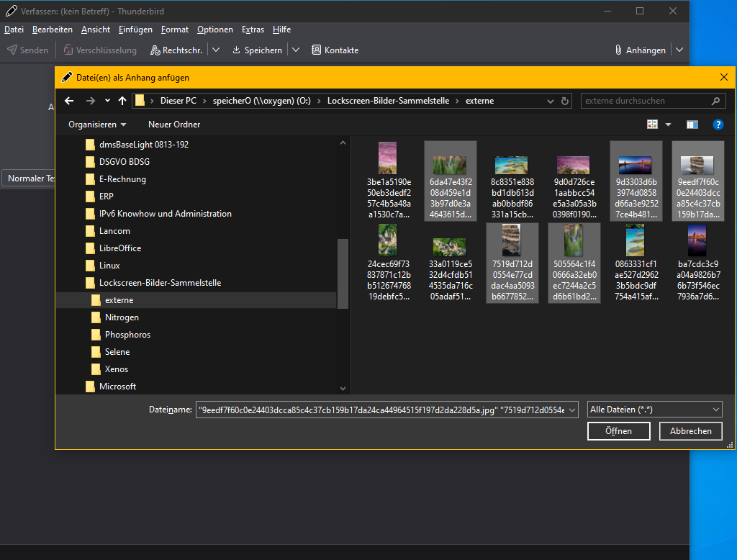Image resolution: width=737 pixels, height=560 pixels.
Task: Open the Extras menu
Action: pyautogui.click(x=253, y=30)
